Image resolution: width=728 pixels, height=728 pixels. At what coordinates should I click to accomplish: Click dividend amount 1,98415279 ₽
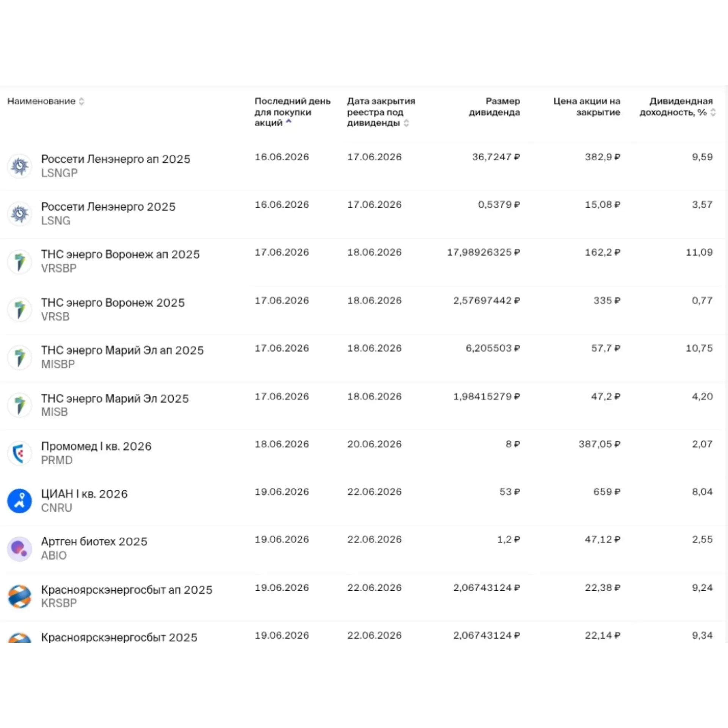[487, 397]
